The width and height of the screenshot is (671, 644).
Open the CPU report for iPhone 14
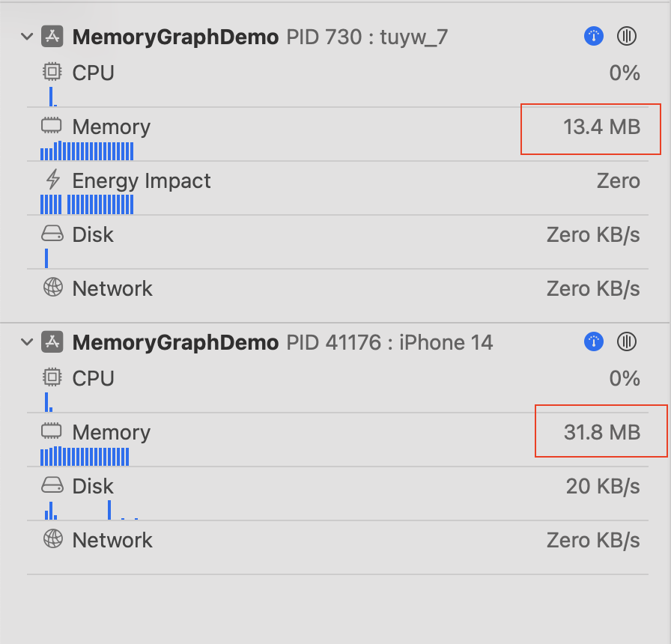[338, 386]
